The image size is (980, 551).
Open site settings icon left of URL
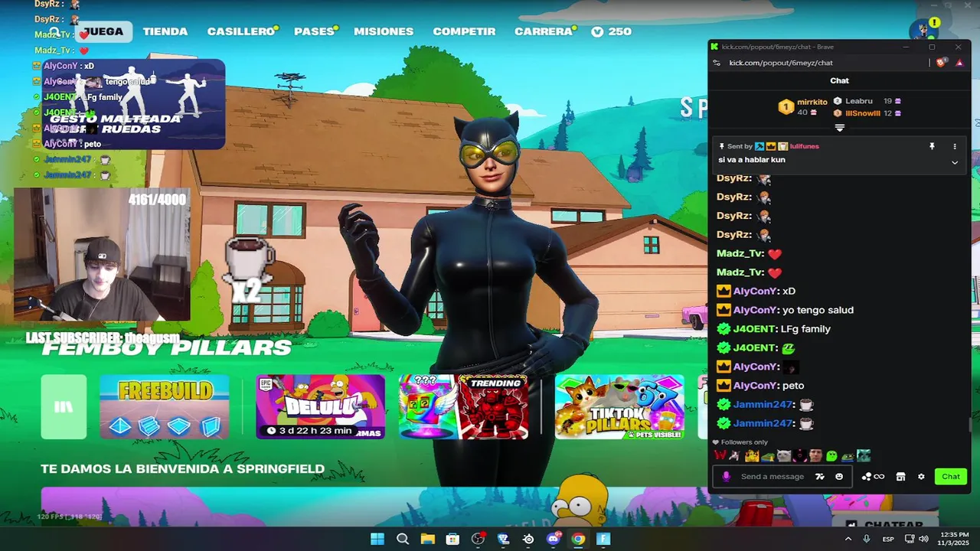tap(717, 63)
